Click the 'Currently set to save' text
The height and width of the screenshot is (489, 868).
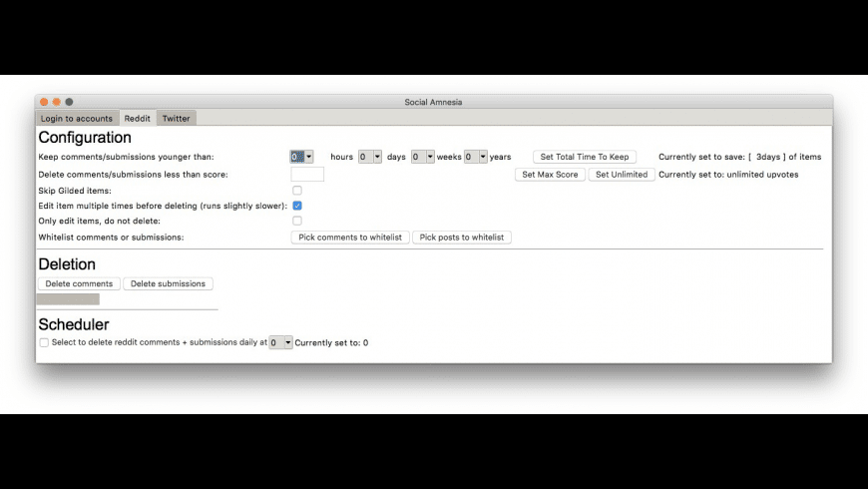tap(739, 157)
